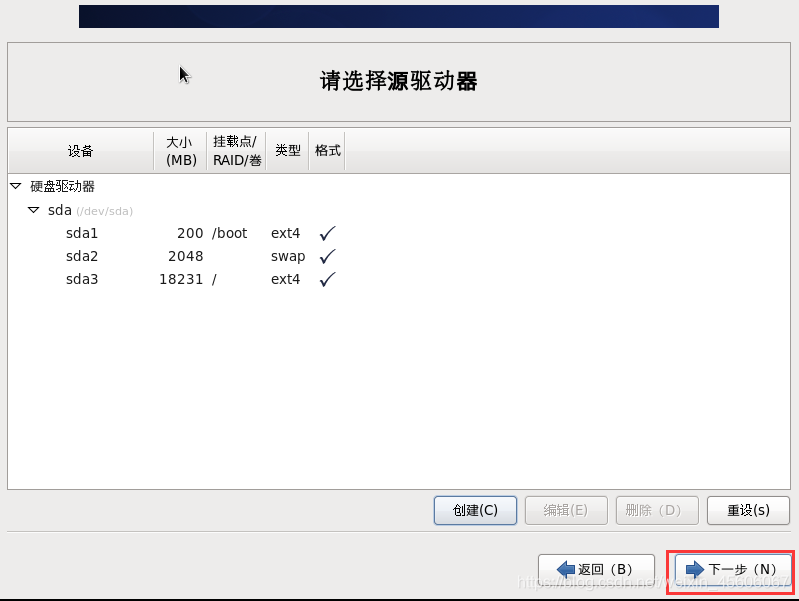Click the 2048 size value of sda2
This screenshot has width=799, height=601.
tap(185, 256)
